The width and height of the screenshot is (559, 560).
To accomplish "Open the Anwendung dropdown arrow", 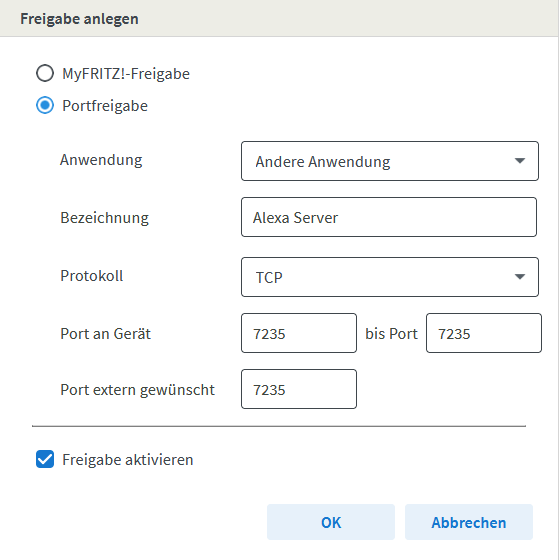I will [520, 161].
